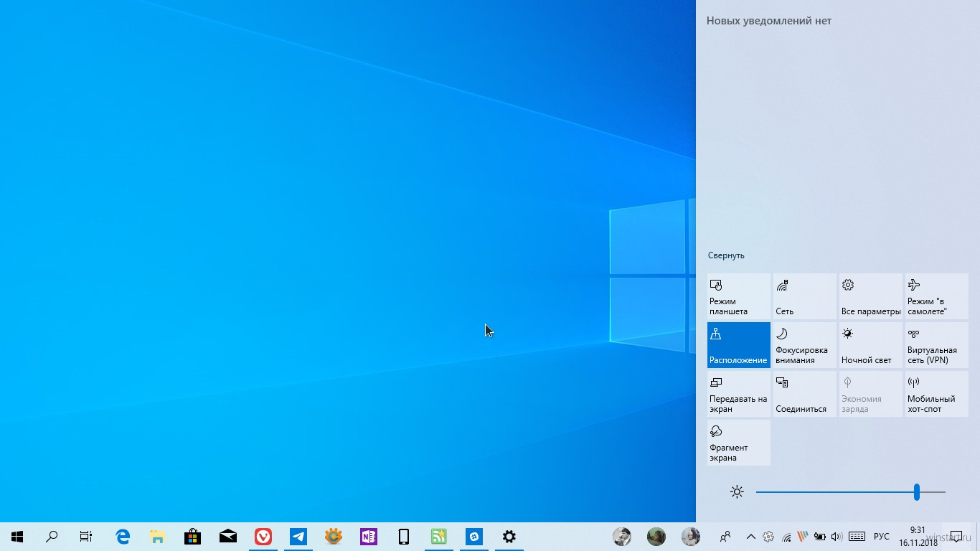The height and width of the screenshot is (551, 980).
Task: Open Microsoft Edge in the taskbar
Action: [123, 537]
